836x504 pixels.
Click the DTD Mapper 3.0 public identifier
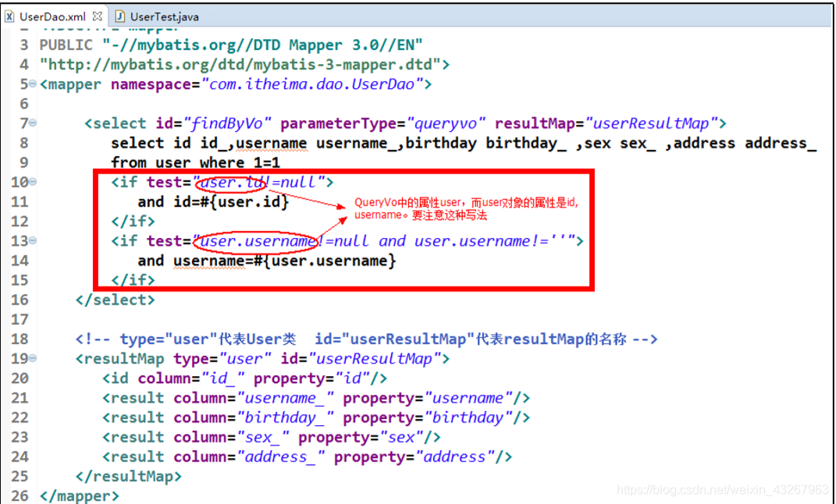pos(262,44)
